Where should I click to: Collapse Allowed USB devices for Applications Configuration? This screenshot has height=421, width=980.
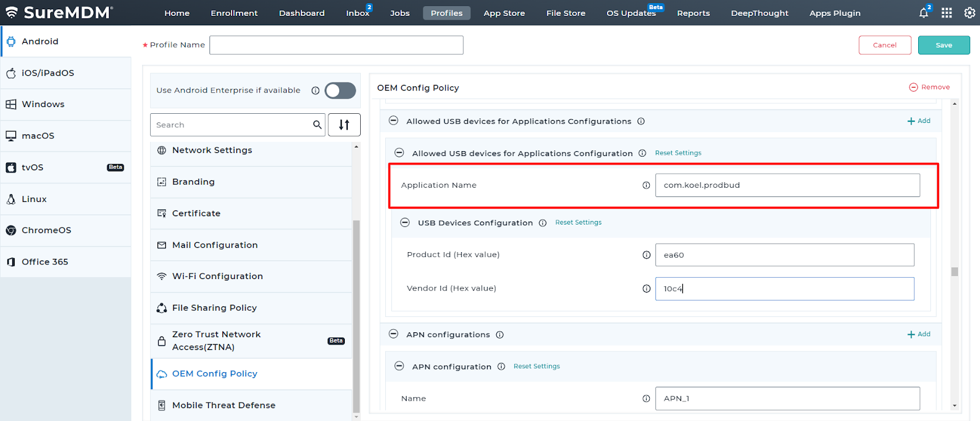pyautogui.click(x=399, y=153)
